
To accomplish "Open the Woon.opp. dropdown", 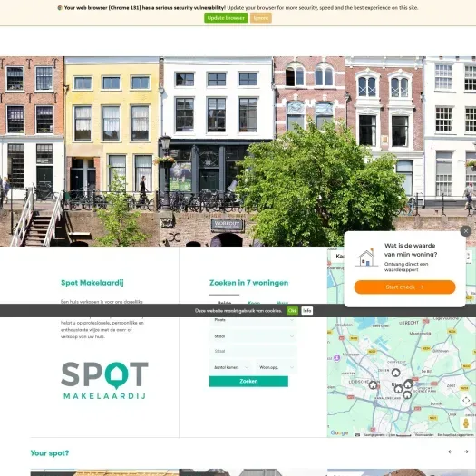I will (276, 367).
